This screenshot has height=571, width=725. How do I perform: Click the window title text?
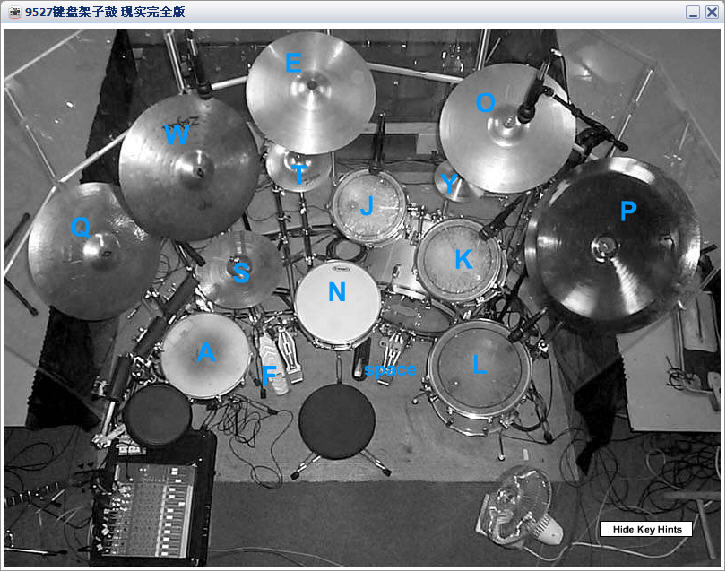(x=105, y=12)
